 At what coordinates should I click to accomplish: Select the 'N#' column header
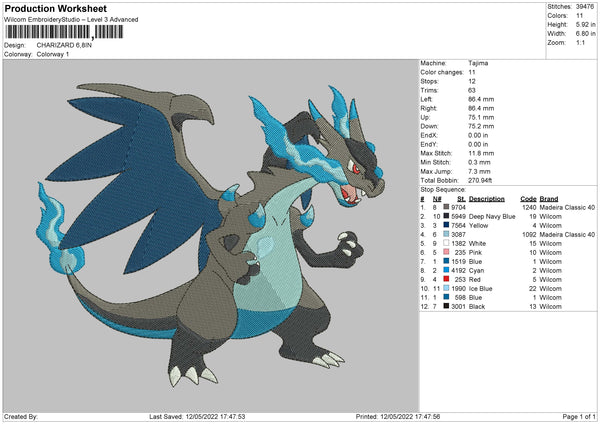(437, 199)
